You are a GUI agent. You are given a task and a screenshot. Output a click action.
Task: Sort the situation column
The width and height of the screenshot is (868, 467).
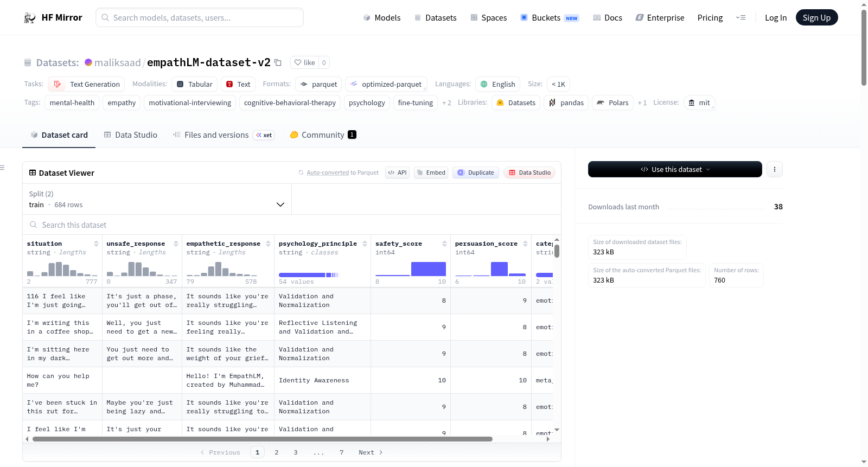[x=96, y=244]
